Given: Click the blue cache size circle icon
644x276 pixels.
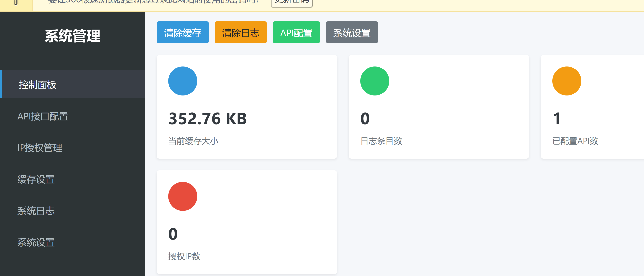Looking at the screenshot, I should [x=183, y=81].
